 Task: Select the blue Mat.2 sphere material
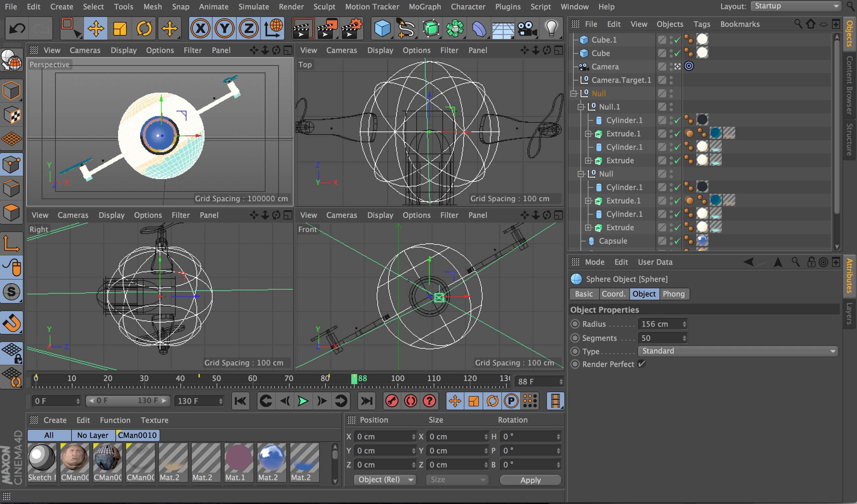(x=271, y=458)
